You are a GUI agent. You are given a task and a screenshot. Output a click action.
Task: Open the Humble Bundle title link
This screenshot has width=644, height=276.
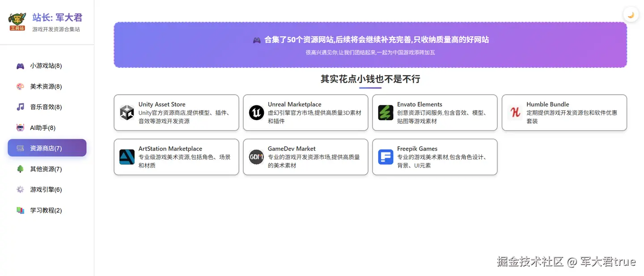click(548, 105)
